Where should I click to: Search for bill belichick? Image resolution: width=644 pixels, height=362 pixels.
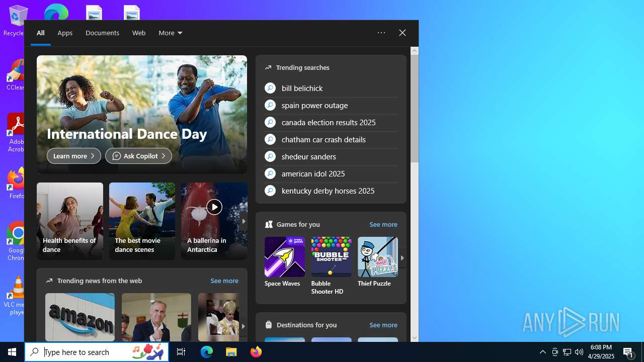331,88
